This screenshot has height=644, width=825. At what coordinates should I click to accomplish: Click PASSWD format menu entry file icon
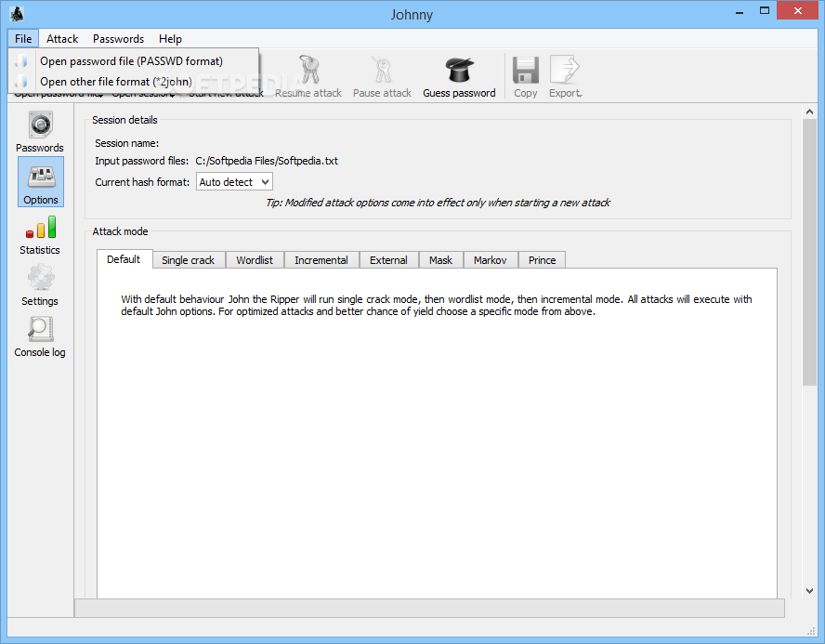click(21, 61)
